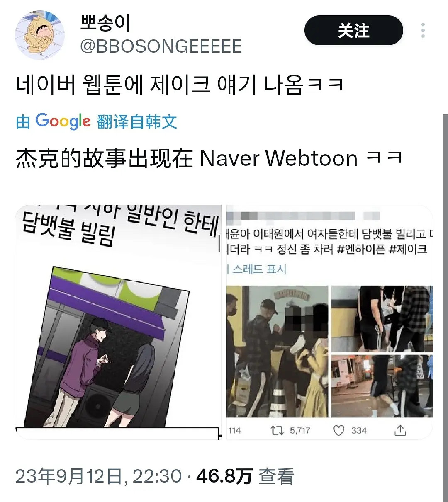Tap the 关注 follow button
448x502 pixels.
pyautogui.click(x=353, y=31)
